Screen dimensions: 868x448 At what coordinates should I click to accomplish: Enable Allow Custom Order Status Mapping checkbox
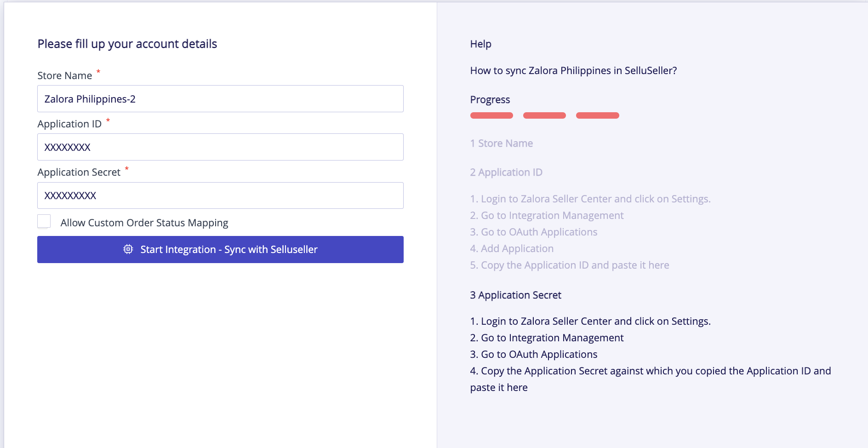pos(44,221)
